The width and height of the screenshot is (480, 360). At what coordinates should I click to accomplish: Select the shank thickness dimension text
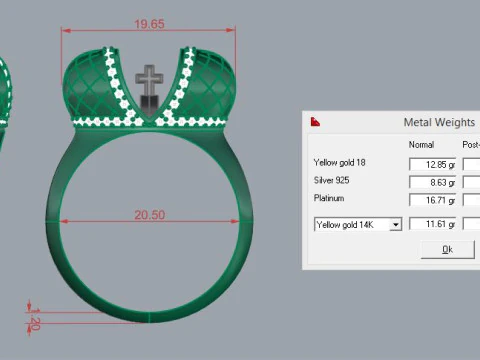(x=35, y=320)
